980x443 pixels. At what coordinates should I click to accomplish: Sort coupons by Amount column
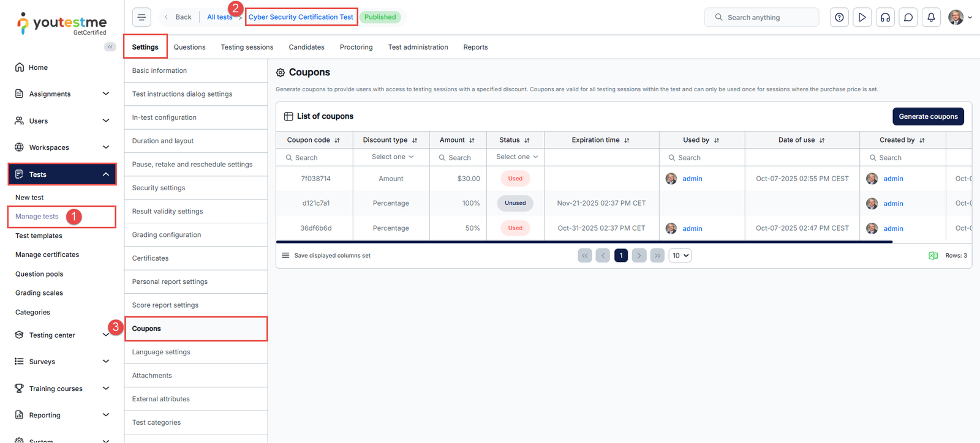472,141
